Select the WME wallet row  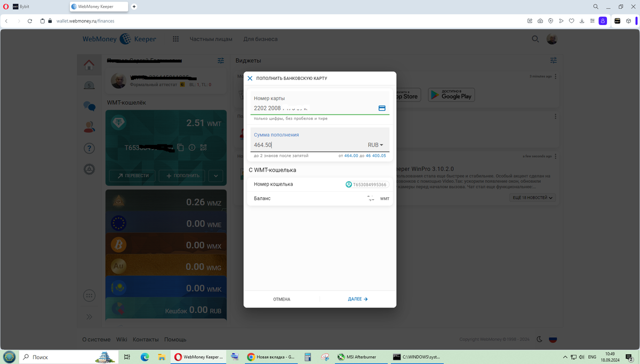point(166,224)
